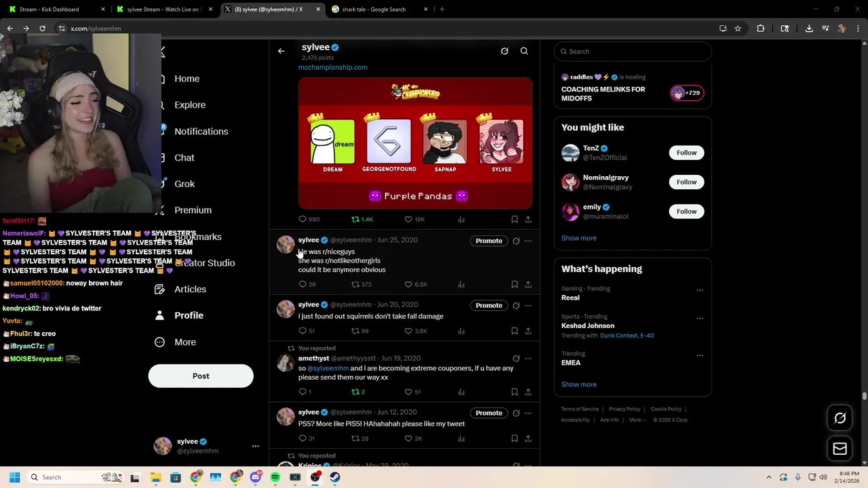Follow emily @muraminalol
This screenshot has height=488, width=868.
[686, 211]
